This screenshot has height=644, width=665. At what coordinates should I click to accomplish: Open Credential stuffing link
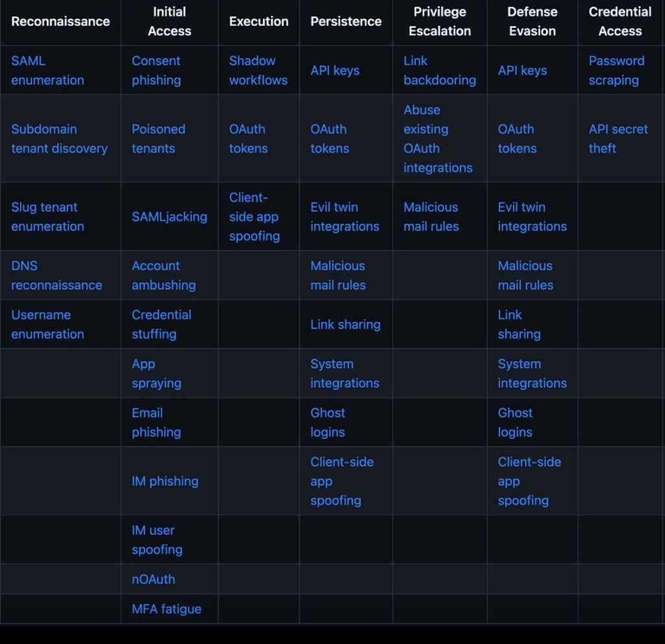(x=162, y=325)
